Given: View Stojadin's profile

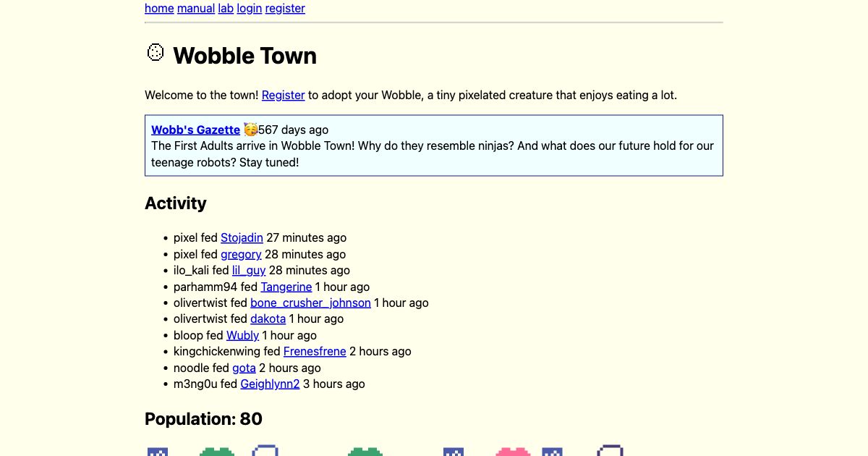Looking at the screenshot, I should [x=242, y=237].
